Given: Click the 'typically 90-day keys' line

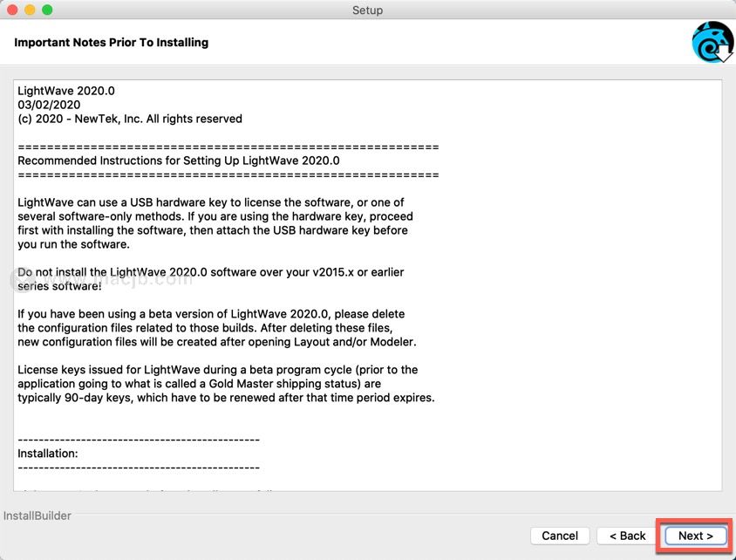Looking at the screenshot, I should (x=226, y=398).
